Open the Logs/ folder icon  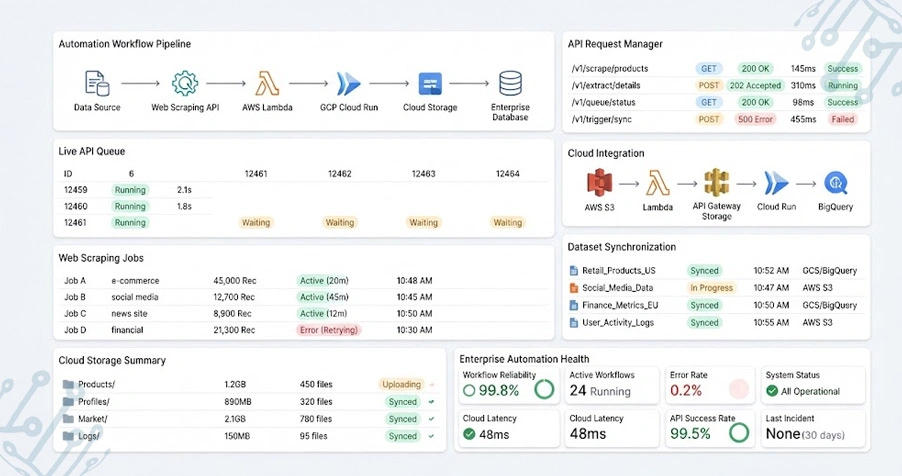(x=68, y=436)
